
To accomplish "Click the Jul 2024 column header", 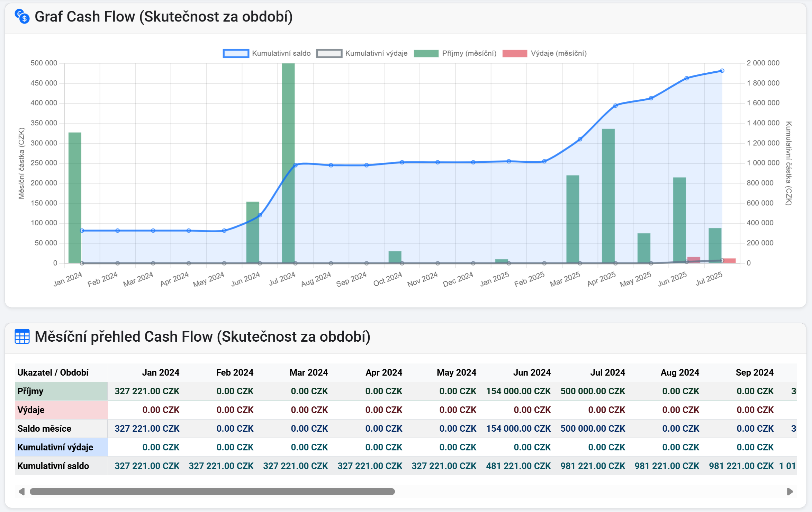I will [607, 372].
